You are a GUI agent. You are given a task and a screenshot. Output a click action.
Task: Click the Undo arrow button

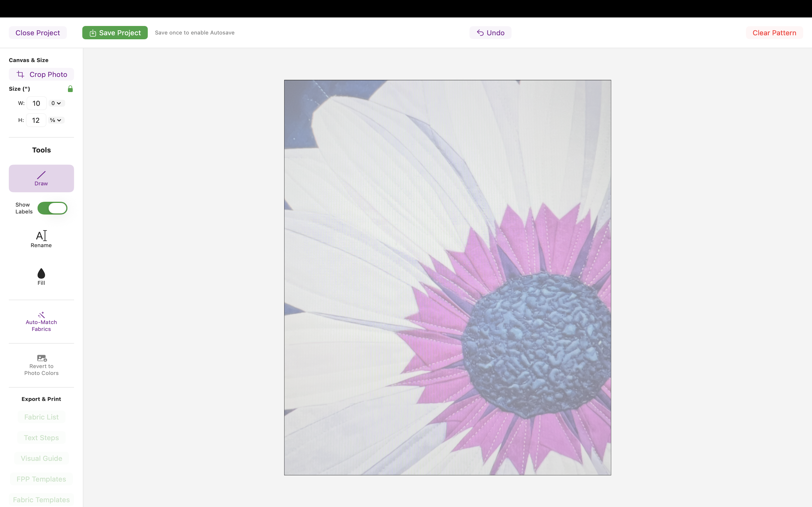pyautogui.click(x=490, y=33)
